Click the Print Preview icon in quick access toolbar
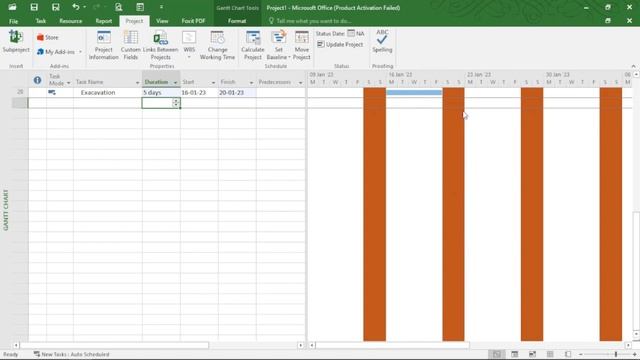The height and width of the screenshot is (360, 640). 118,7
